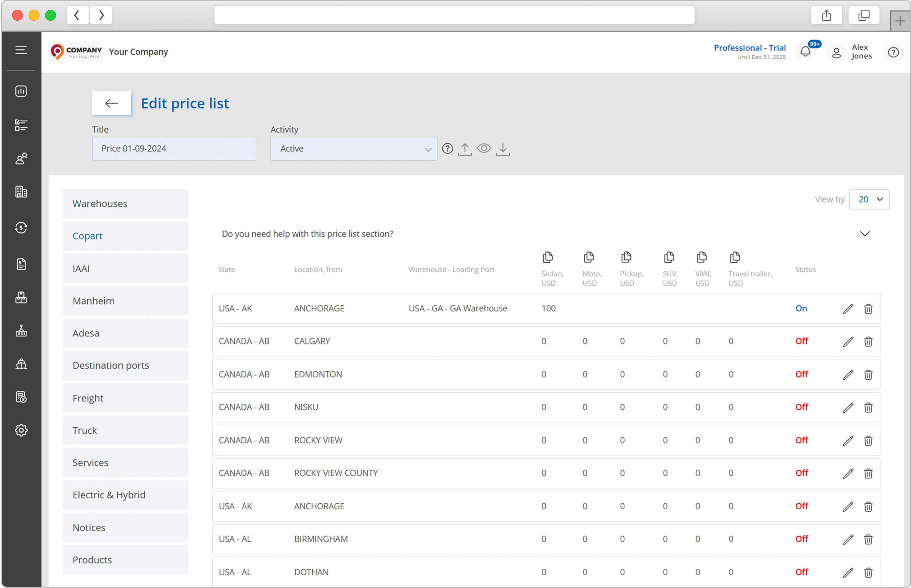
Task: Click the browser share button
Action: (x=826, y=15)
